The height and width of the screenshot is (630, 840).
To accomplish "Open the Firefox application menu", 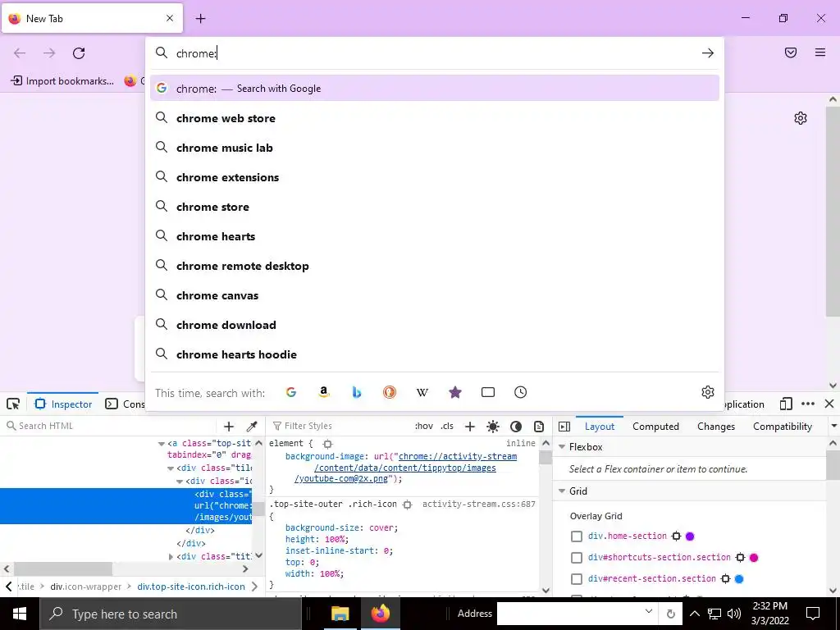I will [x=820, y=52].
